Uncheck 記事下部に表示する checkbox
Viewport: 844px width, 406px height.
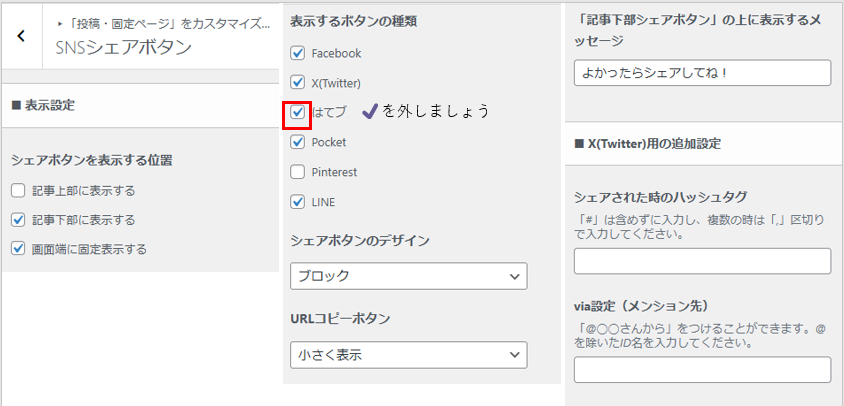point(19,220)
